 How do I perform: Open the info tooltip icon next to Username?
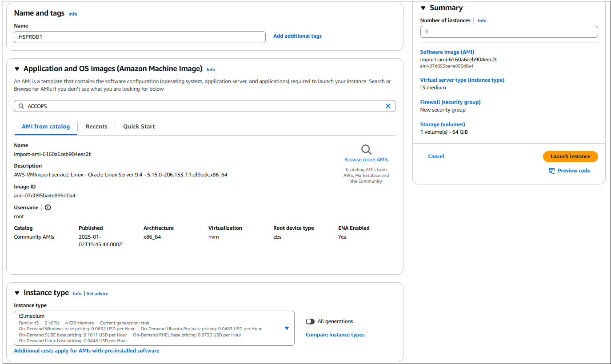click(x=48, y=207)
